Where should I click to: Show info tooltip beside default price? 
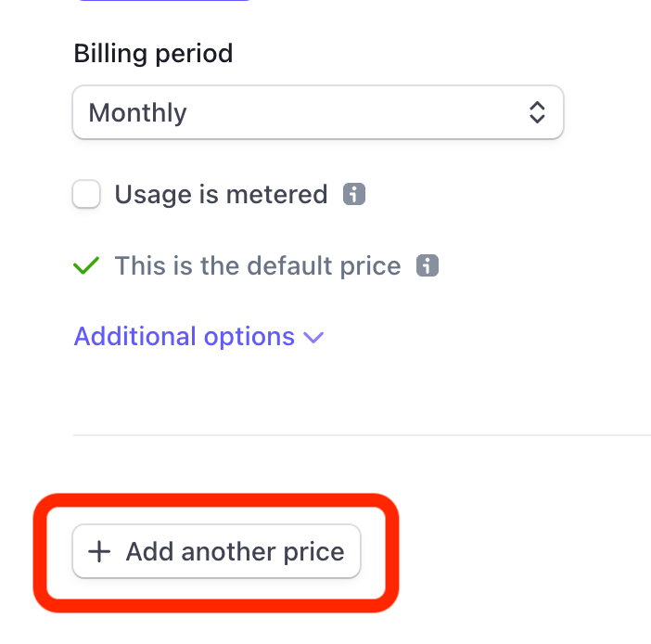428,265
